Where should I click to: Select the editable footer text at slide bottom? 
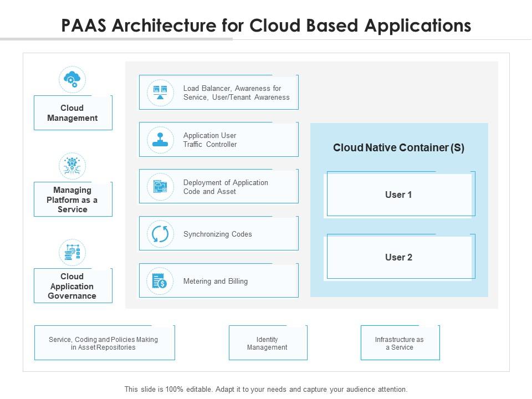click(266, 388)
